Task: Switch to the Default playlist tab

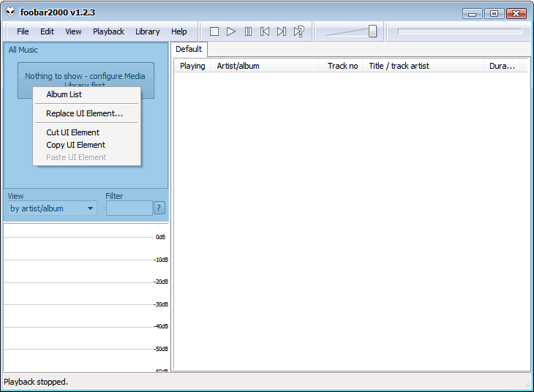Action: 189,50
